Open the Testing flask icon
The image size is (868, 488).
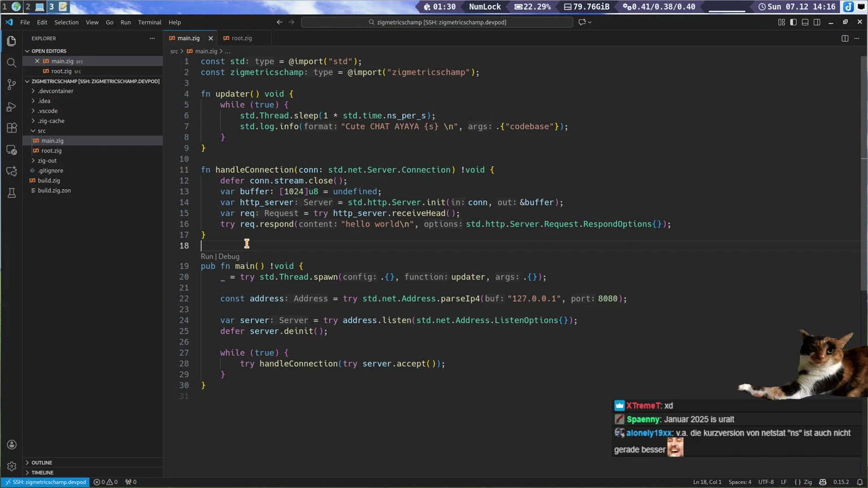coord(11,193)
